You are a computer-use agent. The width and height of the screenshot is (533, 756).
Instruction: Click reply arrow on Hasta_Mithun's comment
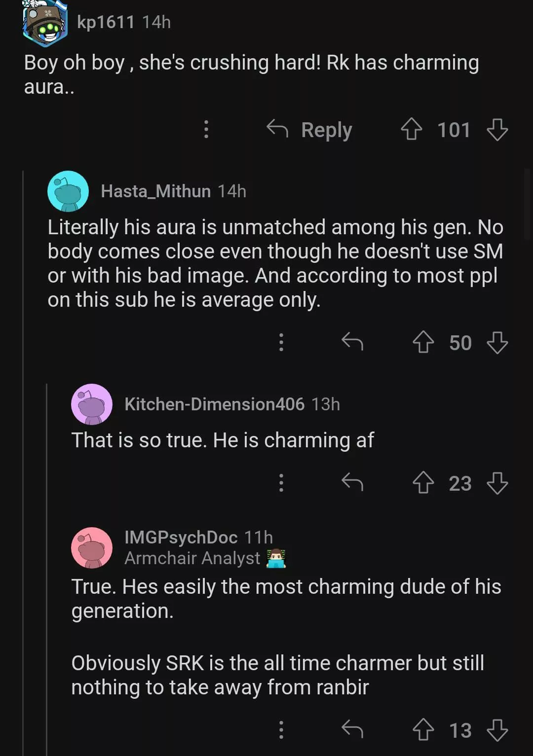[x=352, y=342]
